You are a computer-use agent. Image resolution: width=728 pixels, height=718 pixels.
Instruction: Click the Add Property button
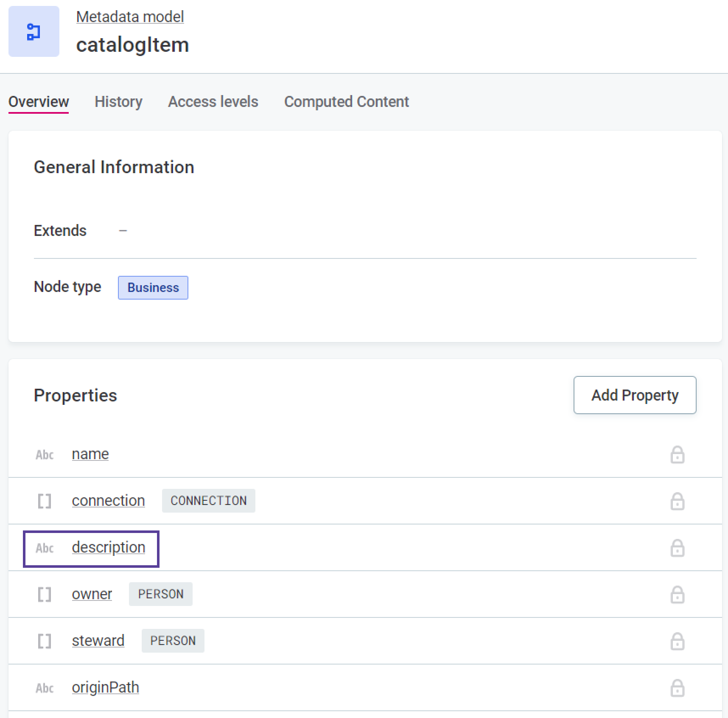634,395
